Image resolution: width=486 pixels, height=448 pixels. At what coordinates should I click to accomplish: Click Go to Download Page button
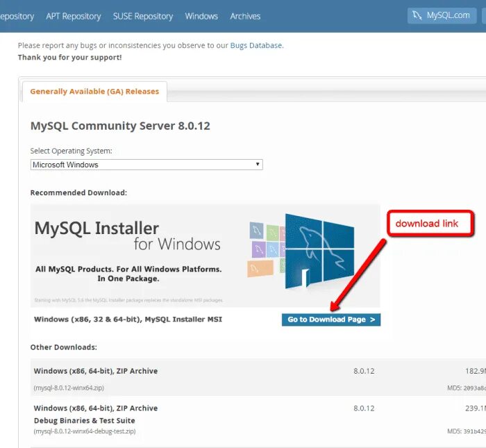point(331,320)
